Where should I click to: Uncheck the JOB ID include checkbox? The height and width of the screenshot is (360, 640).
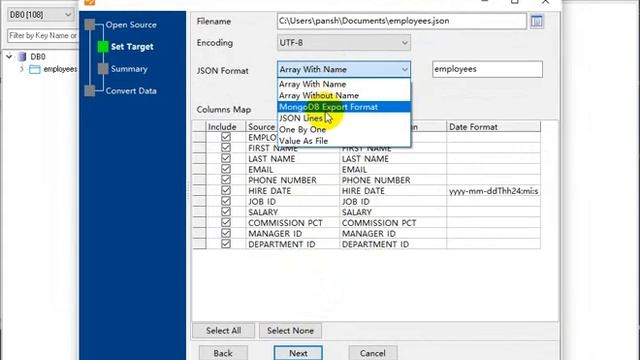click(226, 201)
